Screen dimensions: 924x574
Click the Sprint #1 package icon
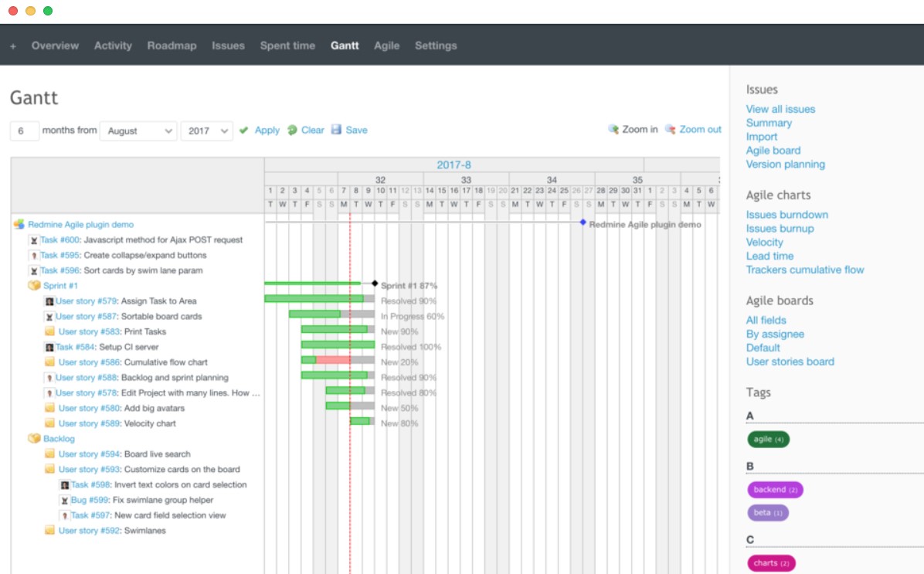pos(34,286)
